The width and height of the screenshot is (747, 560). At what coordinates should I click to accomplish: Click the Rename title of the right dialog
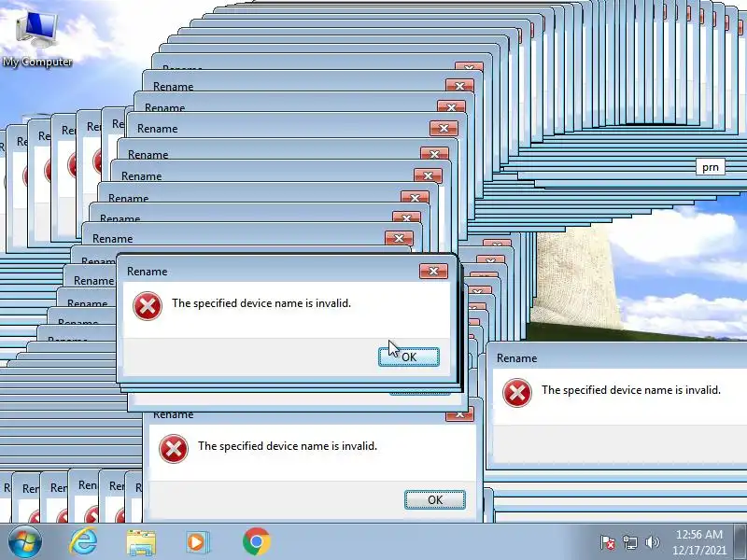click(516, 358)
